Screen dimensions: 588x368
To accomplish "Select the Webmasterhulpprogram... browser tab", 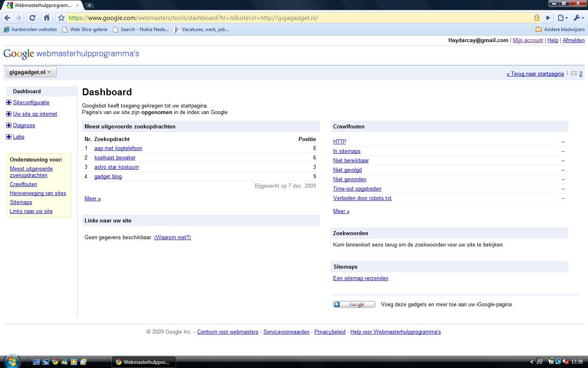I will point(42,5).
